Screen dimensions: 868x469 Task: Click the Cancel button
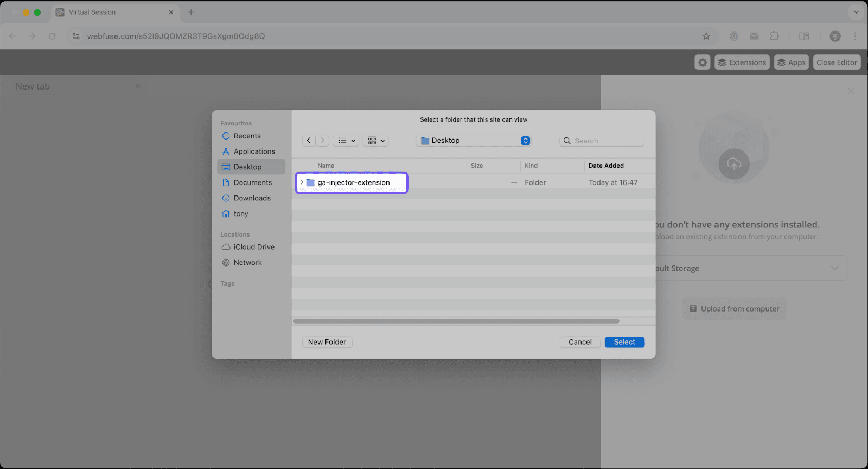click(x=580, y=342)
